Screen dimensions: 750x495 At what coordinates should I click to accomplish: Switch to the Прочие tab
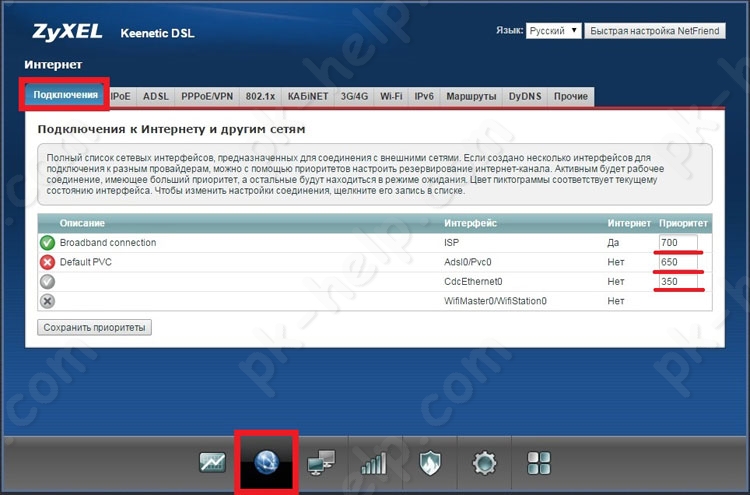coord(571,97)
